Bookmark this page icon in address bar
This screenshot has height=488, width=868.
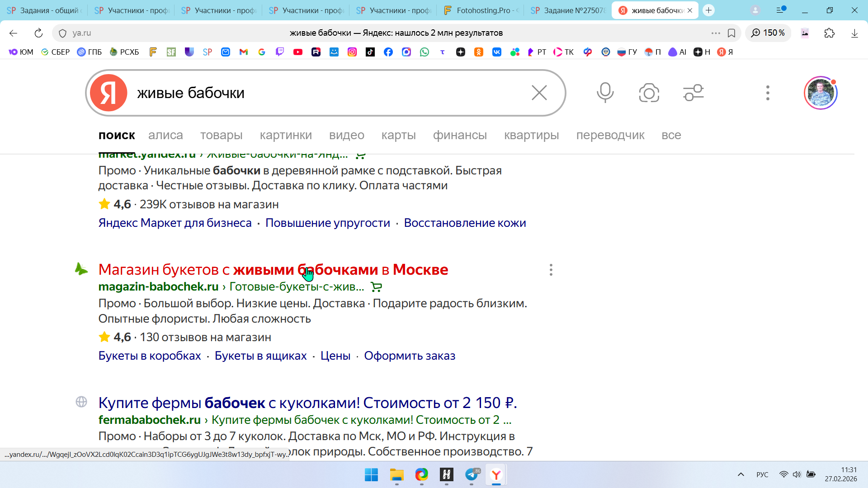[x=731, y=33]
